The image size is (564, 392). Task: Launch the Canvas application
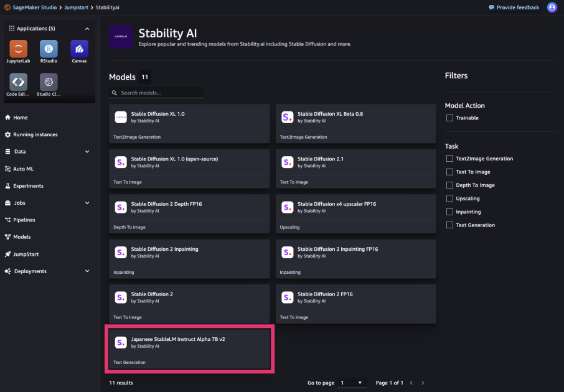pyautogui.click(x=79, y=52)
